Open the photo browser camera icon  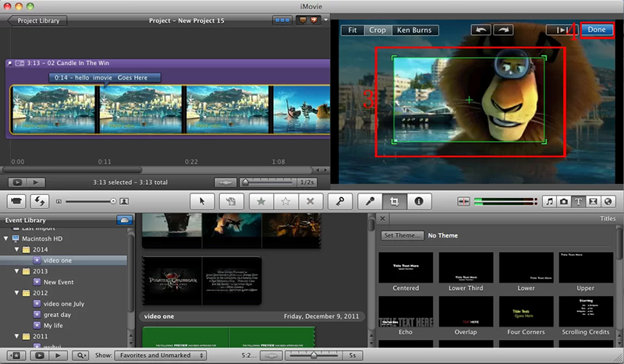point(564,201)
